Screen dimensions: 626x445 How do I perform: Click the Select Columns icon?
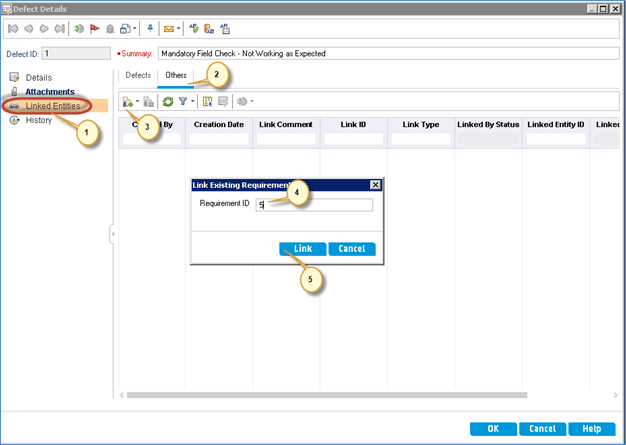(207, 101)
